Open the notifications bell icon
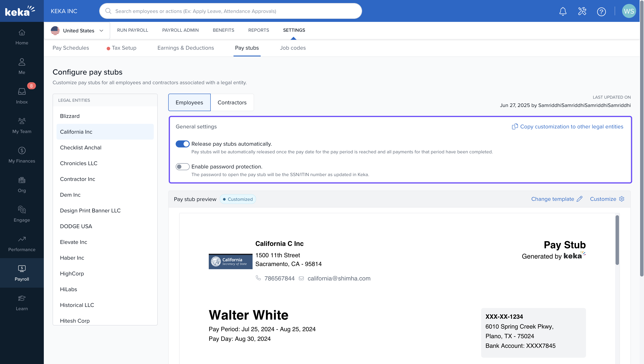Image resolution: width=644 pixels, height=364 pixels. (x=563, y=11)
